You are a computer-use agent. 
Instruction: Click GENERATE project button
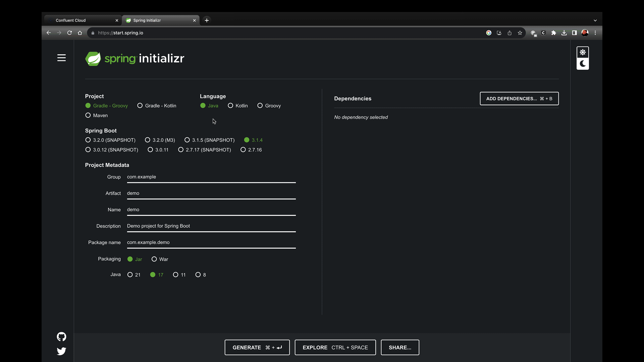257,347
